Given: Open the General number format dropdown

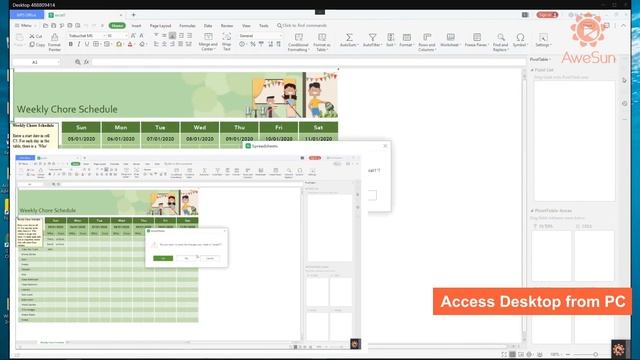Looking at the screenshot, I should pyautogui.click(x=260, y=36).
